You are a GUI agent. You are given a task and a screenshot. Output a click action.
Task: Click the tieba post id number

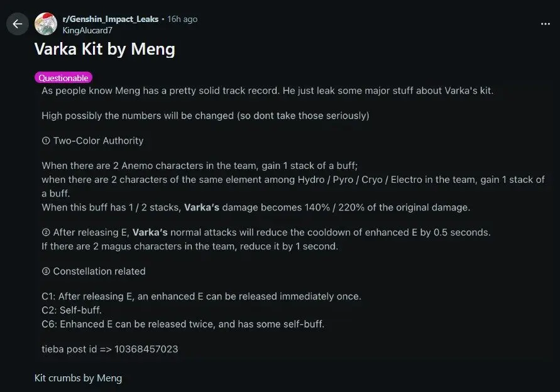pyautogui.click(x=148, y=349)
